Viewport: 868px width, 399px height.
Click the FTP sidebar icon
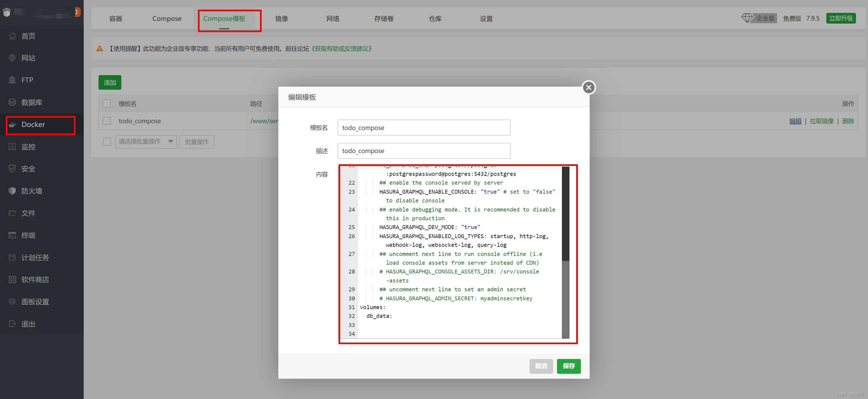[12, 80]
